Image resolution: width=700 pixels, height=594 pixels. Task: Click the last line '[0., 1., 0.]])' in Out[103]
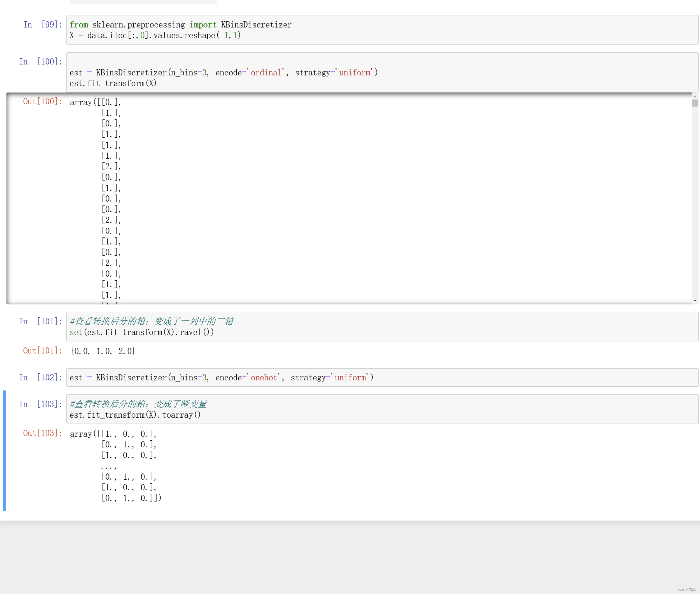point(131,498)
